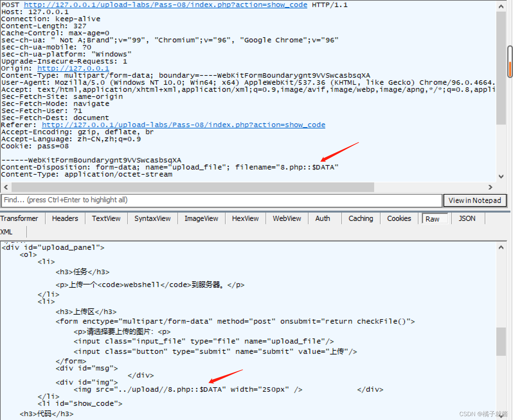Click response pane scroll up arrow
This screenshot has width=513, height=420.
pos(501,247)
